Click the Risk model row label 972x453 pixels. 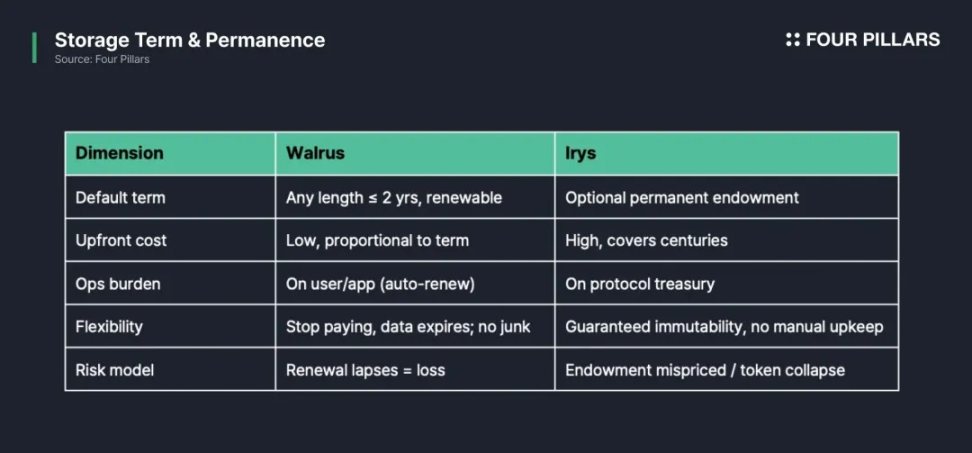[114, 370]
